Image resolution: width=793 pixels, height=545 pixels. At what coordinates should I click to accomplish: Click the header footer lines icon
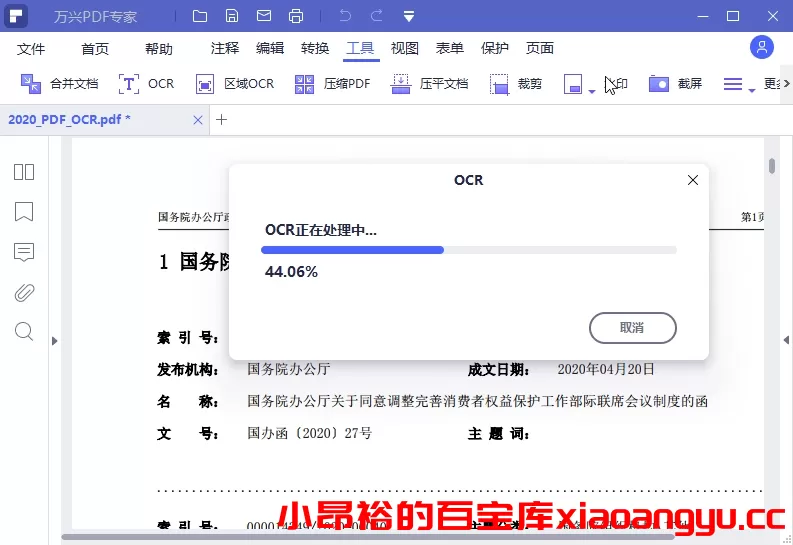click(x=733, y=84)
